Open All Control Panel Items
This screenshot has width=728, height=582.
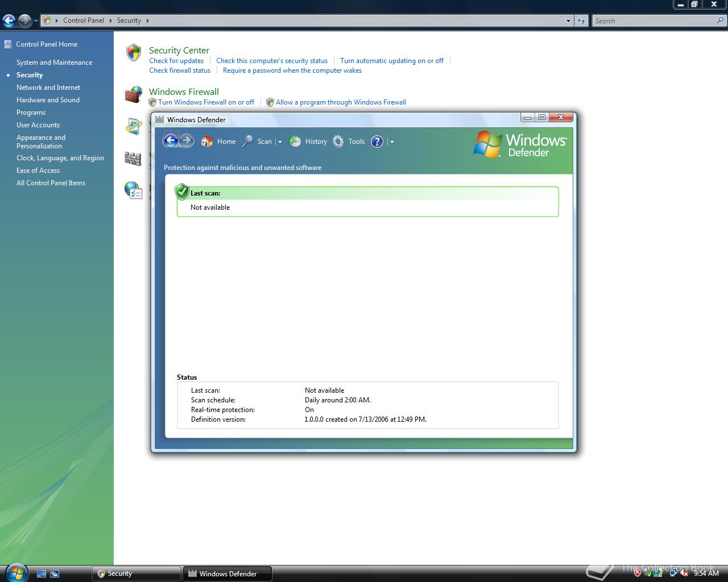click(51, 183)
